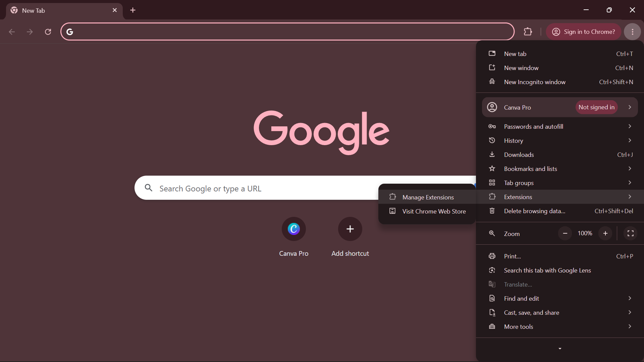
Task: Increase zoom with plus button
Action: pos(605,233)
